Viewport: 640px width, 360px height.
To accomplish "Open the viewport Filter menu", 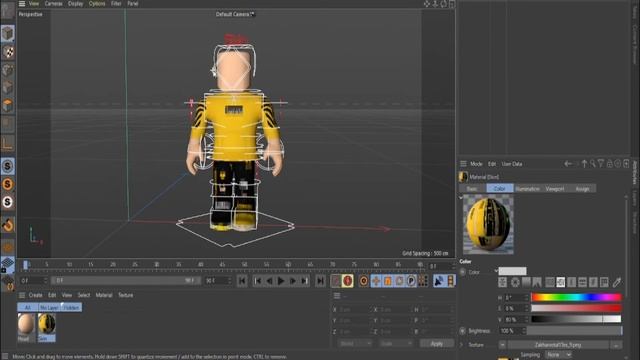I will (116, 4).
